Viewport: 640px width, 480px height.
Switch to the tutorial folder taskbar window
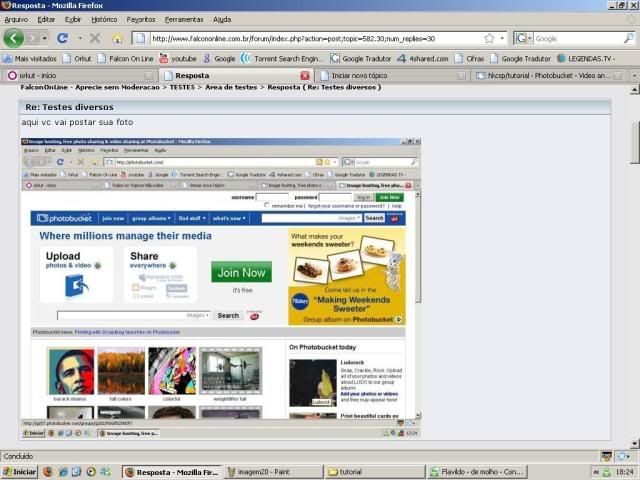pos(375,472)
